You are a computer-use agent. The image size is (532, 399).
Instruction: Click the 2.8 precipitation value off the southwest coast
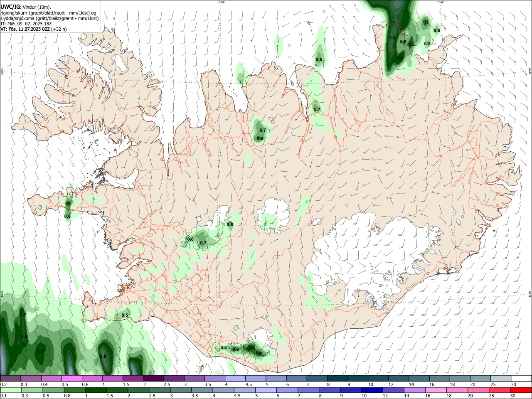click(x=103, y=357)
